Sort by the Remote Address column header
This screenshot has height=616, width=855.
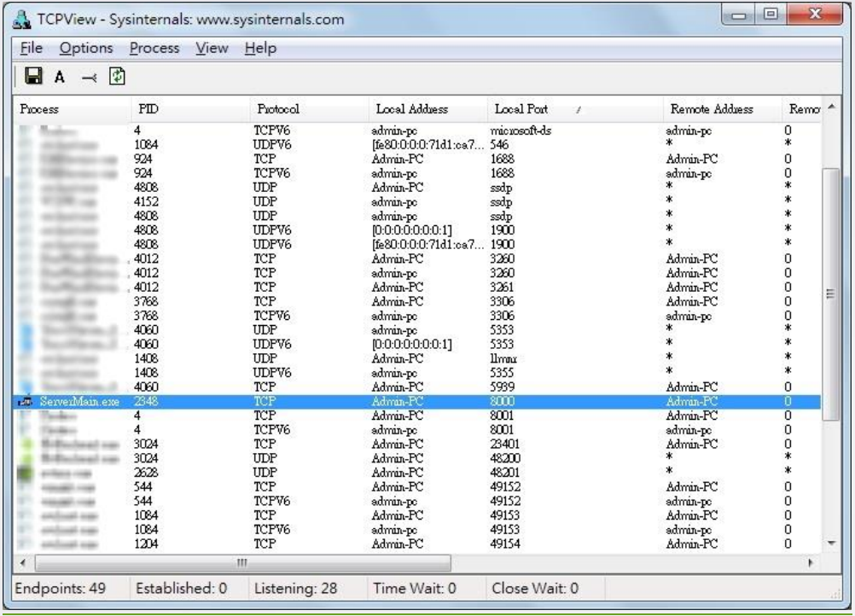tap(723, 109)
